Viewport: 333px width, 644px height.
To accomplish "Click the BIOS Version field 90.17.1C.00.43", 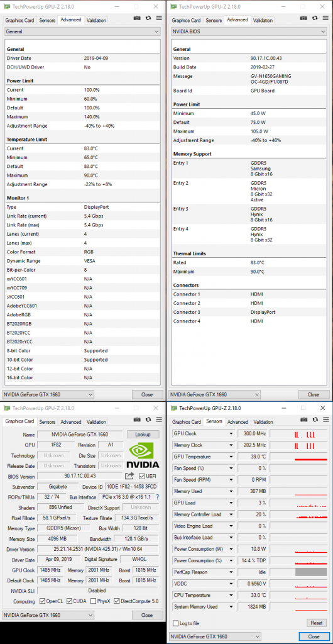I will point(80,476).
